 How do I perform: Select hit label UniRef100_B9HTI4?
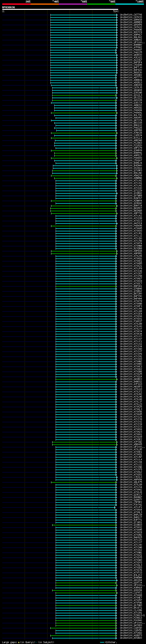[x=131, y=206]
